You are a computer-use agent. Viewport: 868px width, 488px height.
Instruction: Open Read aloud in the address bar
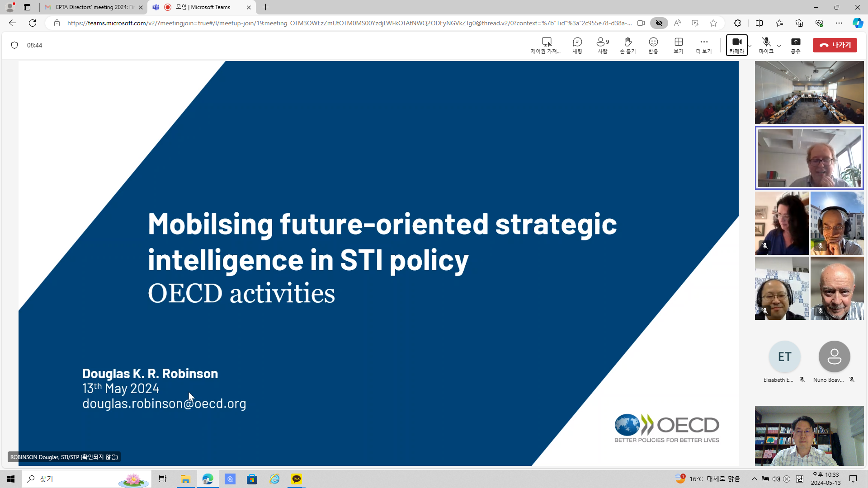[677, 23]
